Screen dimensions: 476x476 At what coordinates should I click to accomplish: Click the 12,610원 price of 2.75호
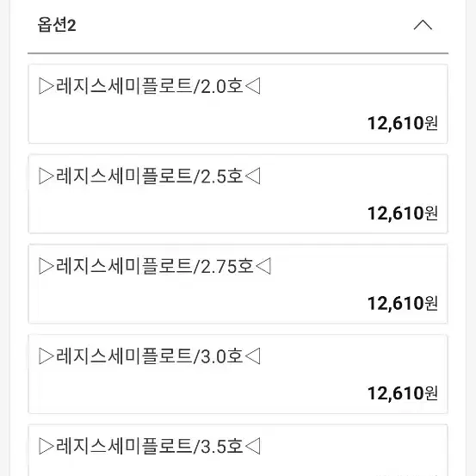403,303
